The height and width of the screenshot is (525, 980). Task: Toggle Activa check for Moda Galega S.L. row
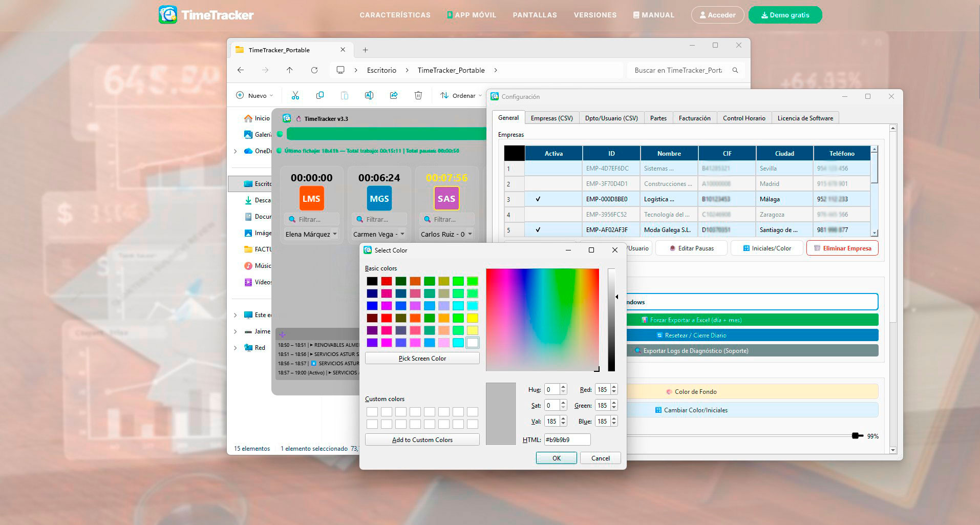tap(538, 229)
